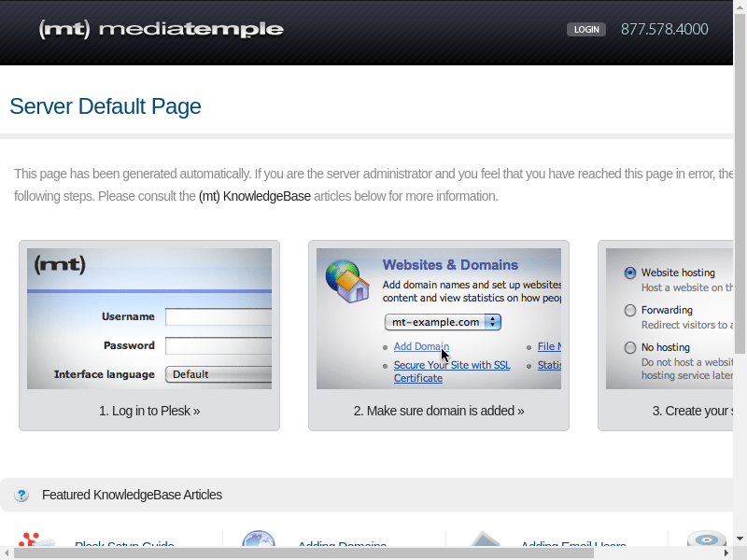
Task: Click the Add Domain link
Action: point(421,346)
